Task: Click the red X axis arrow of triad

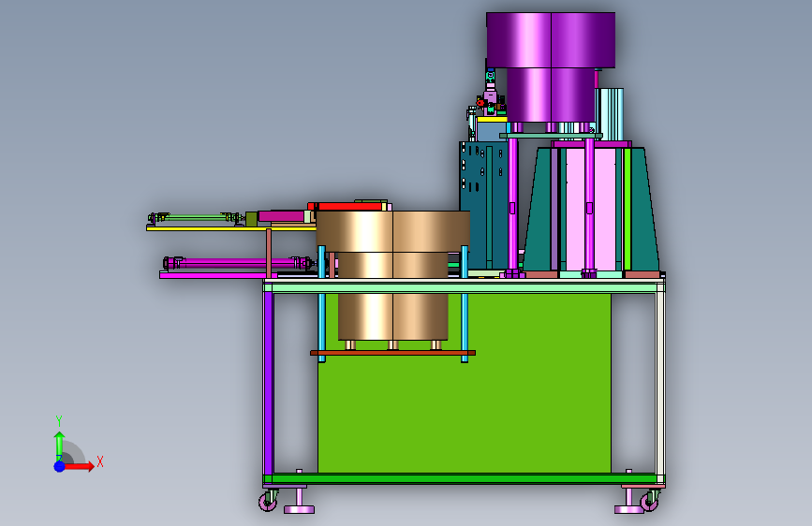Action: [80, 466]
